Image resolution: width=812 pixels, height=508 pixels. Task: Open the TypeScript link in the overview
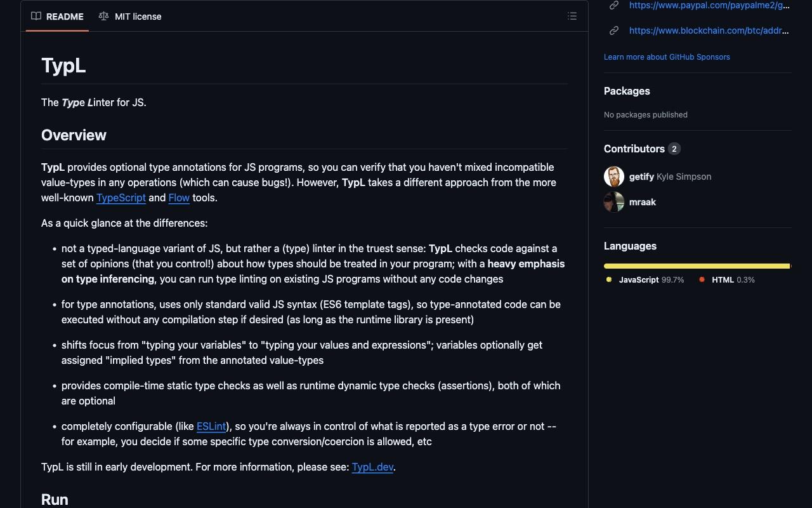pos(121,197)
